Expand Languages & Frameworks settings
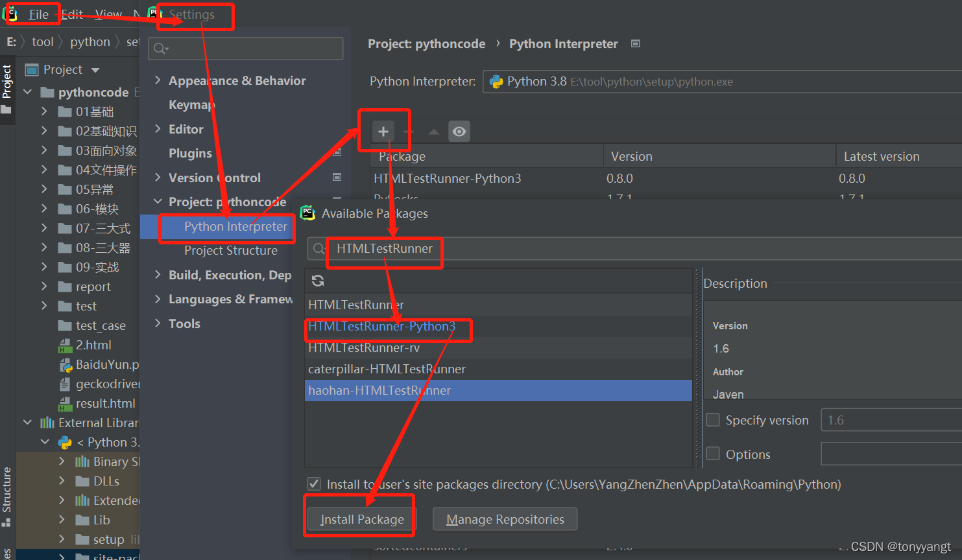The width and height of the screenshot is (962, 560). pos(158,299)
